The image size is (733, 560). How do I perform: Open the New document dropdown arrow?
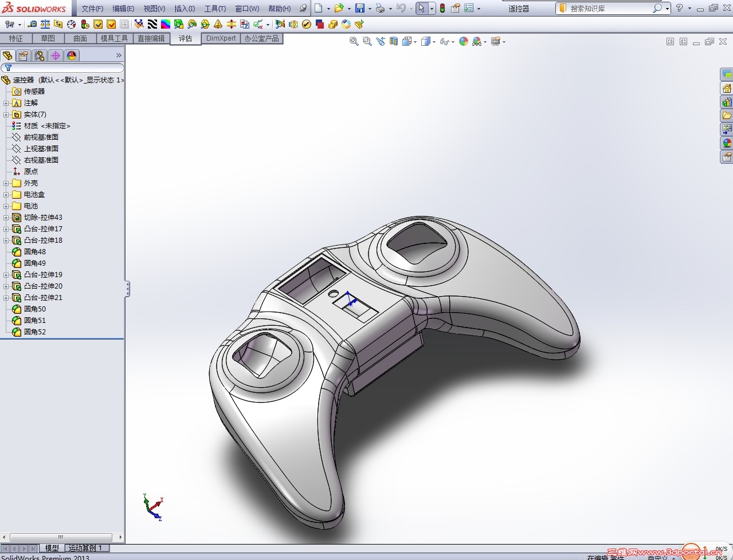[x=328, y=9]
